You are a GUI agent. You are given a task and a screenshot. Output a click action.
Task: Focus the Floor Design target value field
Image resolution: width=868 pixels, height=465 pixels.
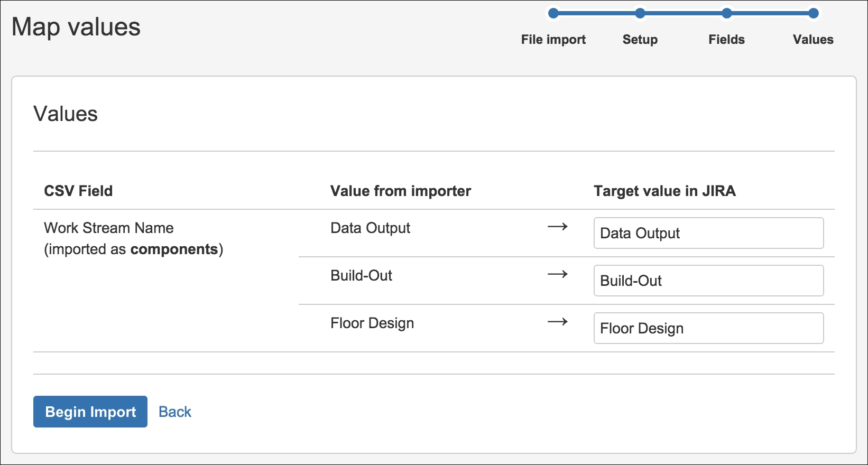point(708,328)
